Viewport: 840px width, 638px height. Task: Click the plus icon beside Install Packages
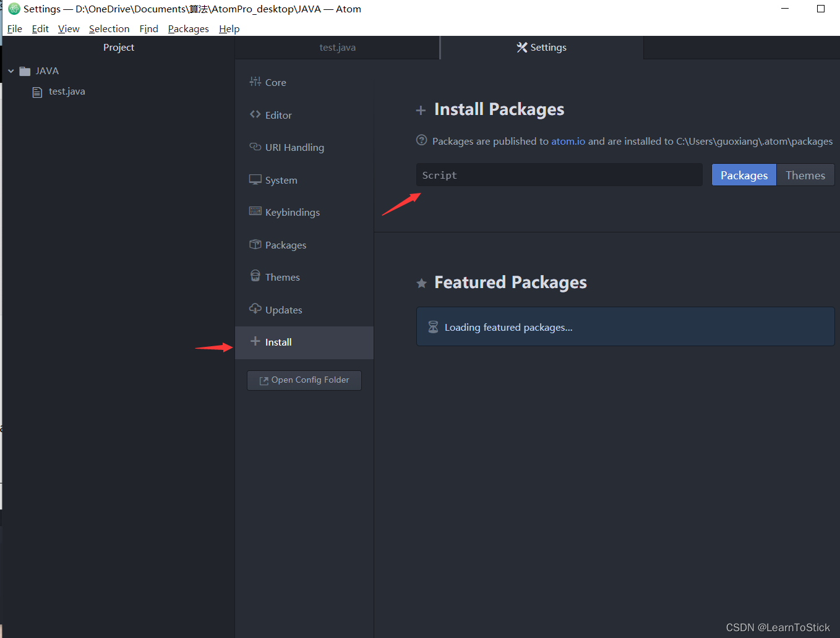[421, 111]
